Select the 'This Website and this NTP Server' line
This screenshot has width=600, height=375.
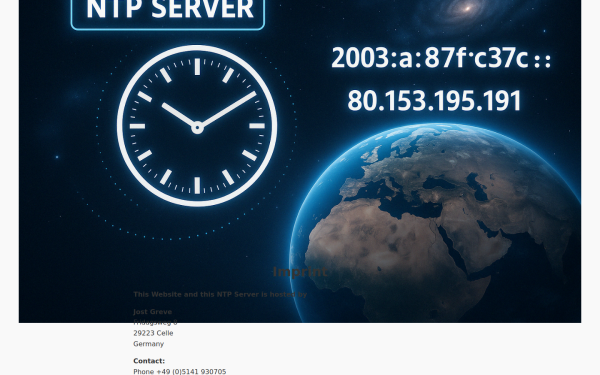coord(220,294)
